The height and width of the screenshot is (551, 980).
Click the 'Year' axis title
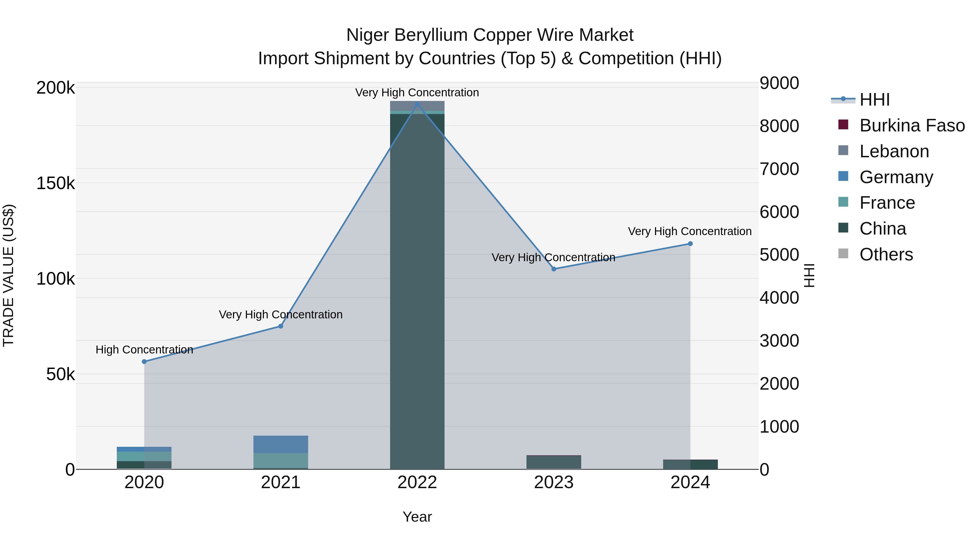(x=417, y=517)
